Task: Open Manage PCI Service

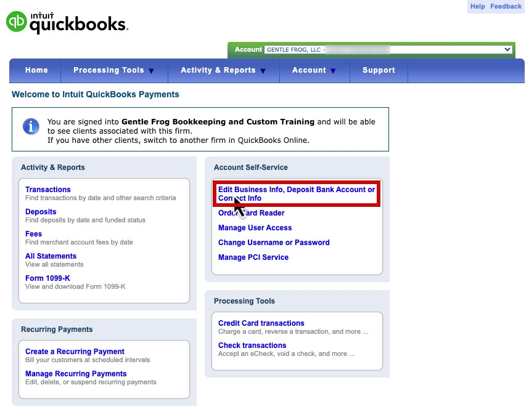Action: pos(253,257)
